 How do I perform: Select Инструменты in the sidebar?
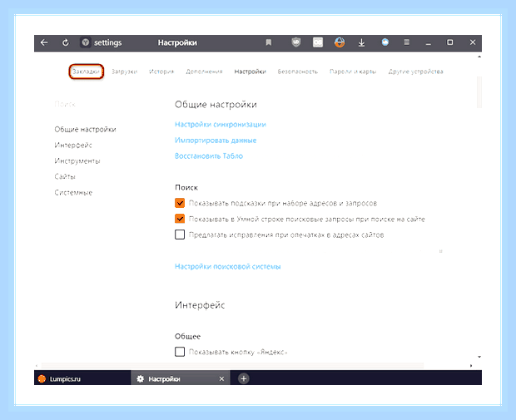coord(77,161)
